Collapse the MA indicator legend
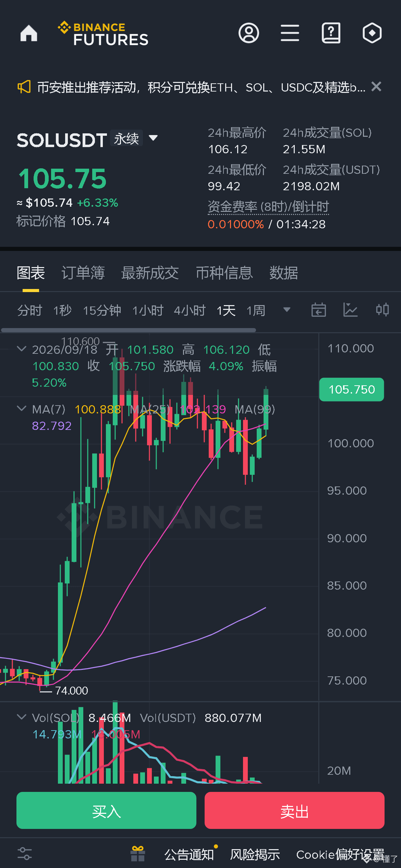401x868 pixels. tap(22, 408)
